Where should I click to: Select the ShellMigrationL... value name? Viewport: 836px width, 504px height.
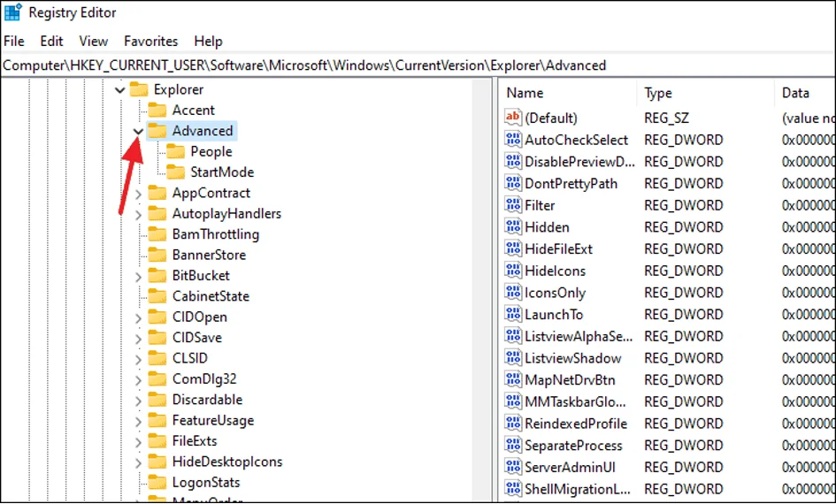click(578, 489)
